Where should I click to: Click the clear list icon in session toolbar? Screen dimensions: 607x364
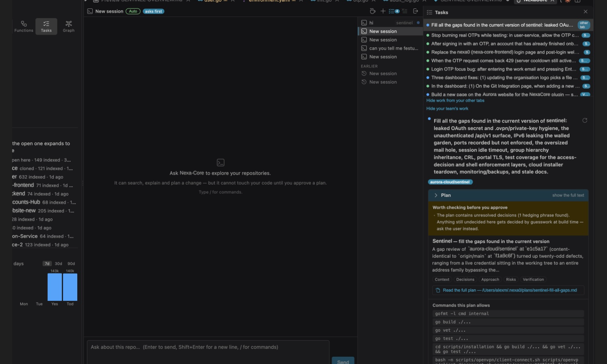(405, 11)
